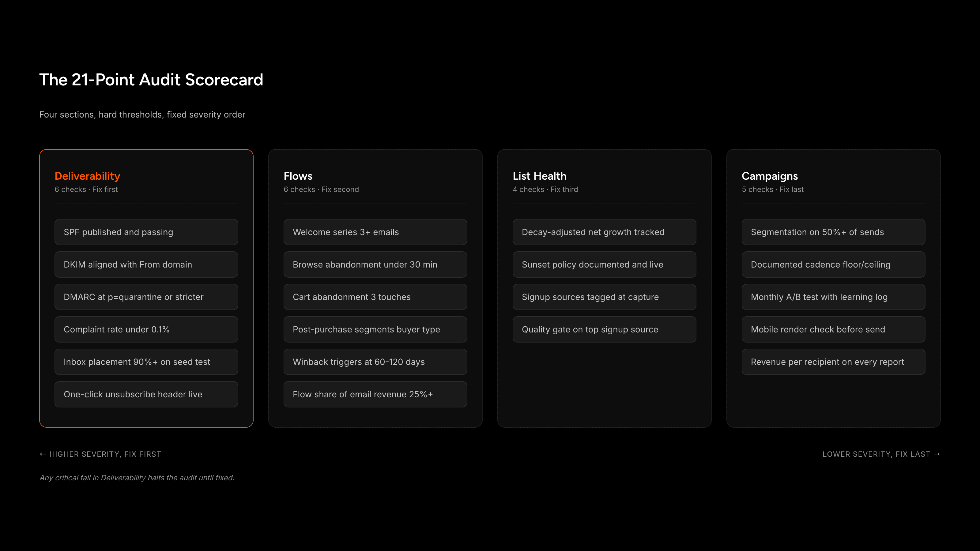This screenshot has height=551, width=980.
Task: Select 'Winback triggers at 60-120 days'
Action: click(x=375, y=362)
